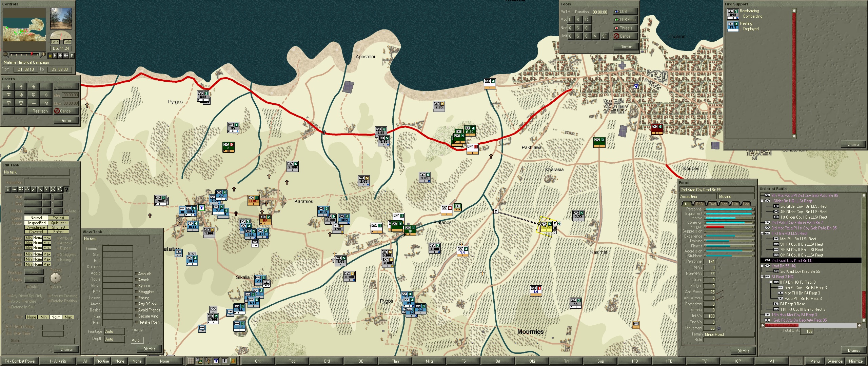Toggle map grid icon in bottom bar

[191, 361]
